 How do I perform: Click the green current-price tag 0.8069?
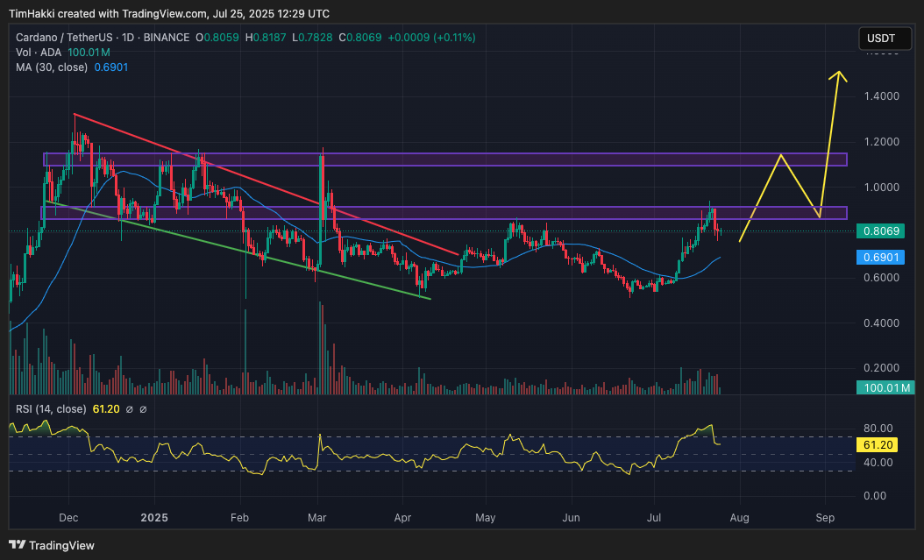[x=882, y=230]
